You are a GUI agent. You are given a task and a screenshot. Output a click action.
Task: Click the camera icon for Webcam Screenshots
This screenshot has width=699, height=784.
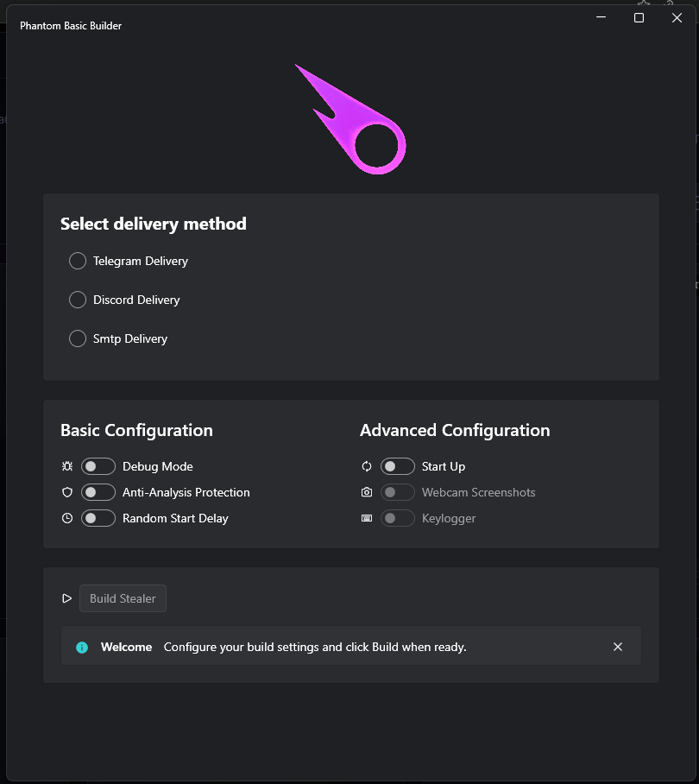point(367,492)
